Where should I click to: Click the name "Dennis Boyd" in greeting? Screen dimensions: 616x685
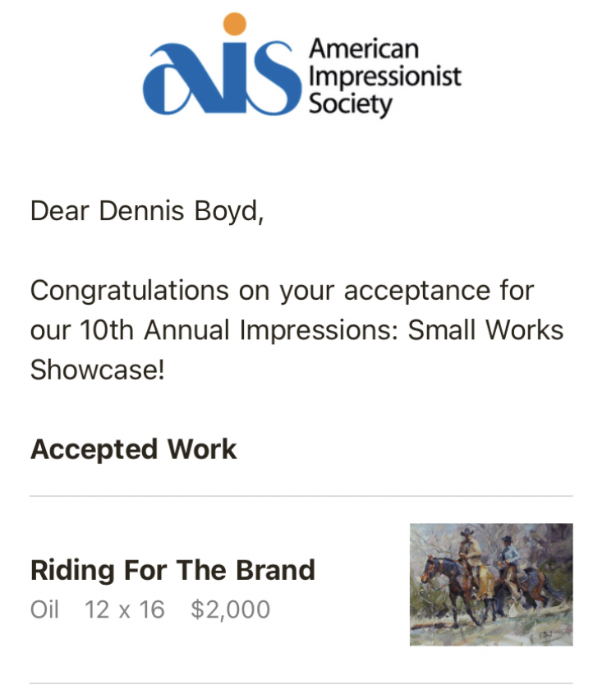[x=178, y=211]
